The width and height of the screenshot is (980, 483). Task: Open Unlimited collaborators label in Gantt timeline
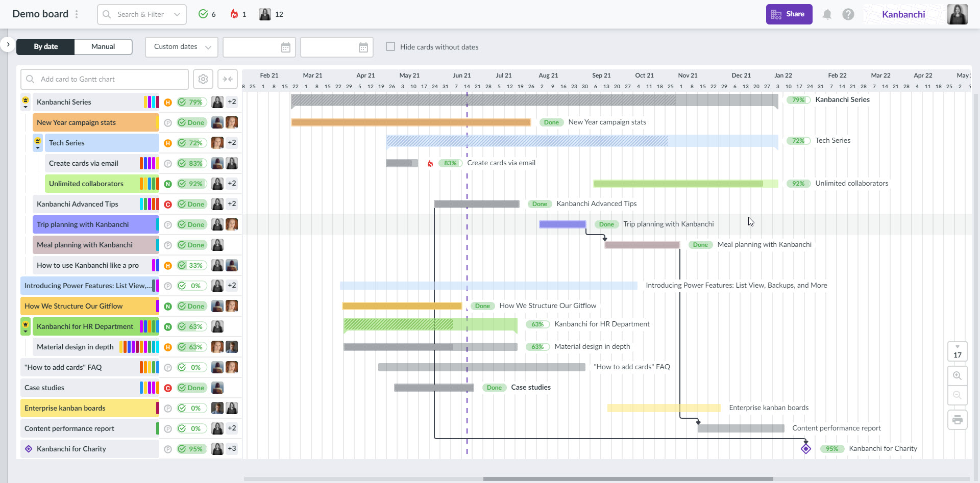pyautogui.click(x=851, y=183)
